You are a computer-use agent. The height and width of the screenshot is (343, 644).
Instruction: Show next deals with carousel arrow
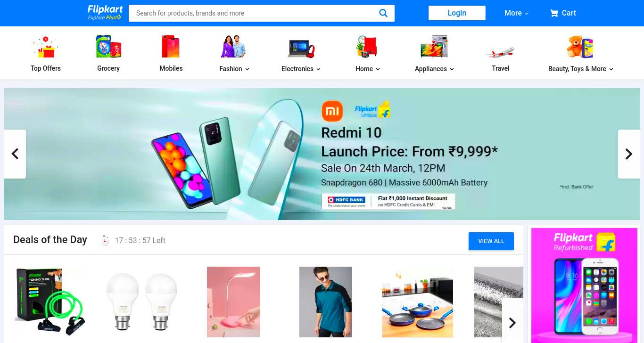[512, 323]
